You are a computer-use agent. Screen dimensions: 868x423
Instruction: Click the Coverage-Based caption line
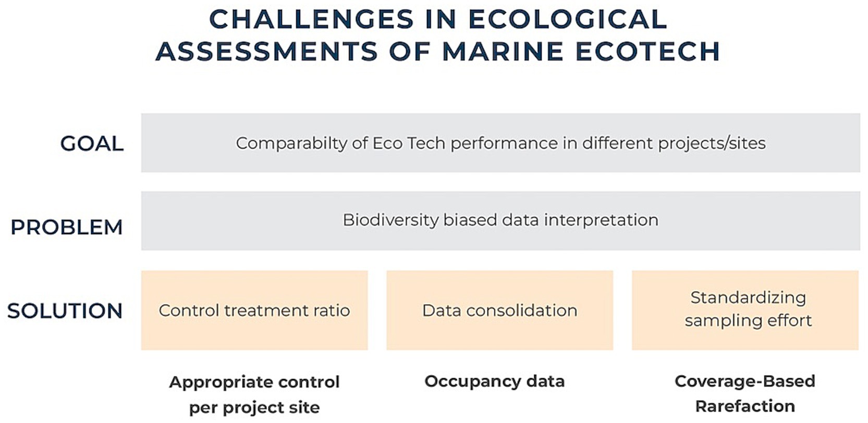tap(744, 381)
